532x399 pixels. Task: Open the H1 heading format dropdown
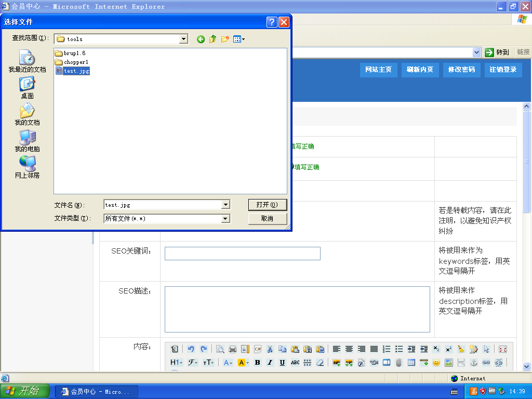tap(177, 362)
